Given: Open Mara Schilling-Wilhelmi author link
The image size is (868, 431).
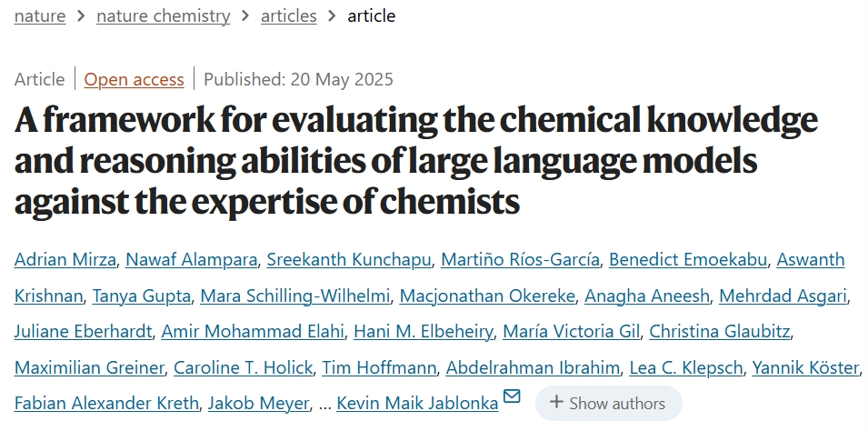Looking at the screenshot, I should click(x=295, y=296).
